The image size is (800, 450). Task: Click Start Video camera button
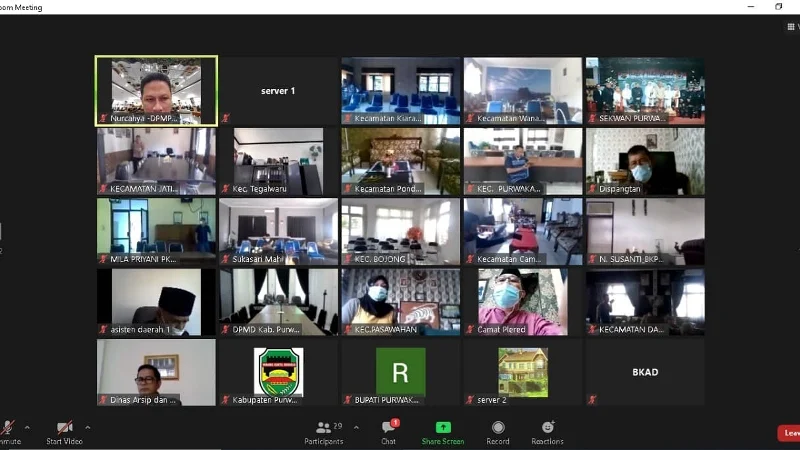point(64,428)
